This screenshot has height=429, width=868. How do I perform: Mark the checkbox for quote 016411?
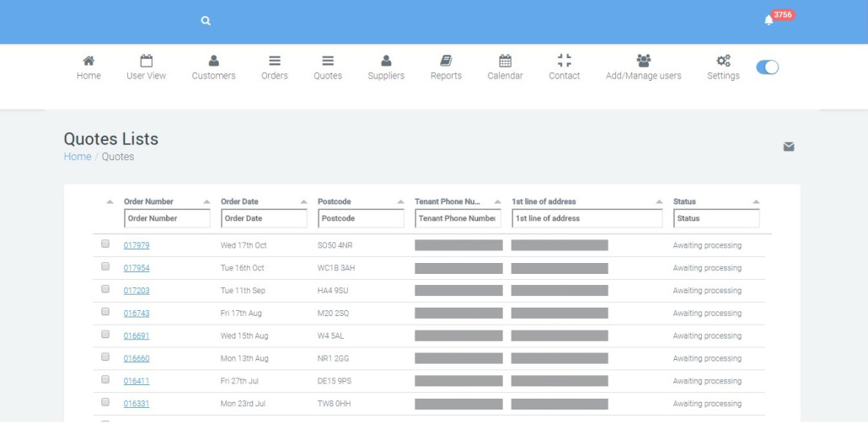[x=105, y=380]
